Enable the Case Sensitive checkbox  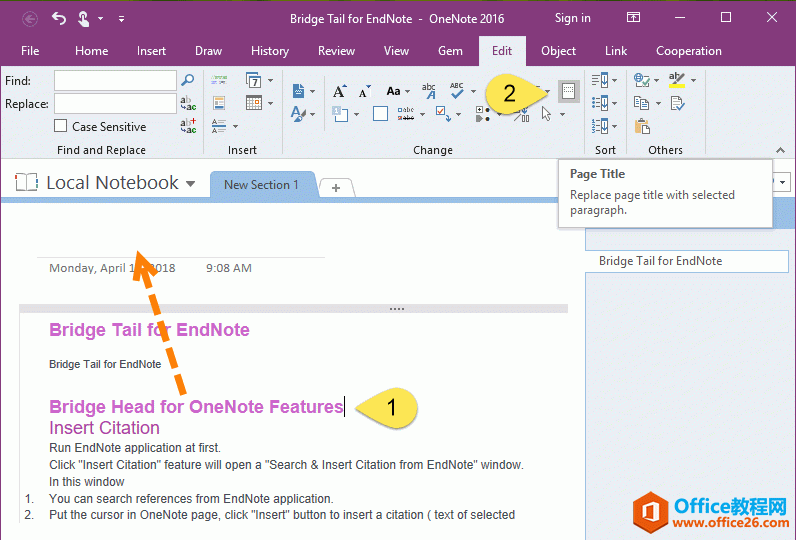tap(61, 127)
